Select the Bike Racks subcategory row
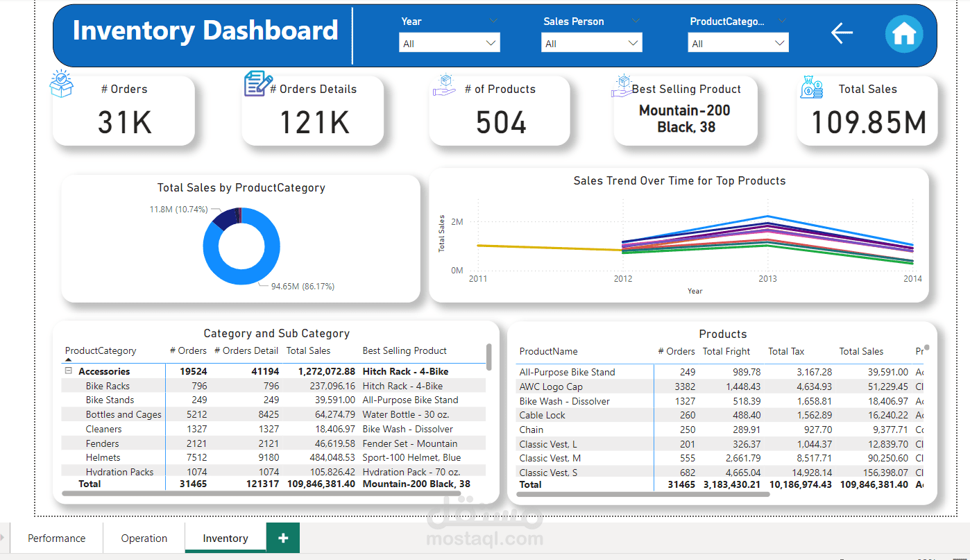 (273, 386)
